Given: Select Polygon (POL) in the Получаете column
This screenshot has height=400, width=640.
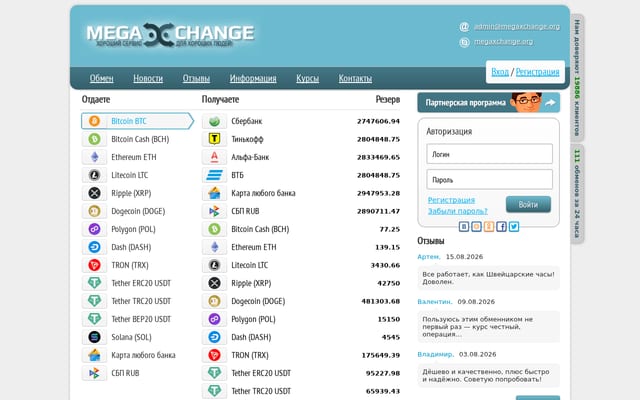Looking at the screenshot, I should 301,319.
